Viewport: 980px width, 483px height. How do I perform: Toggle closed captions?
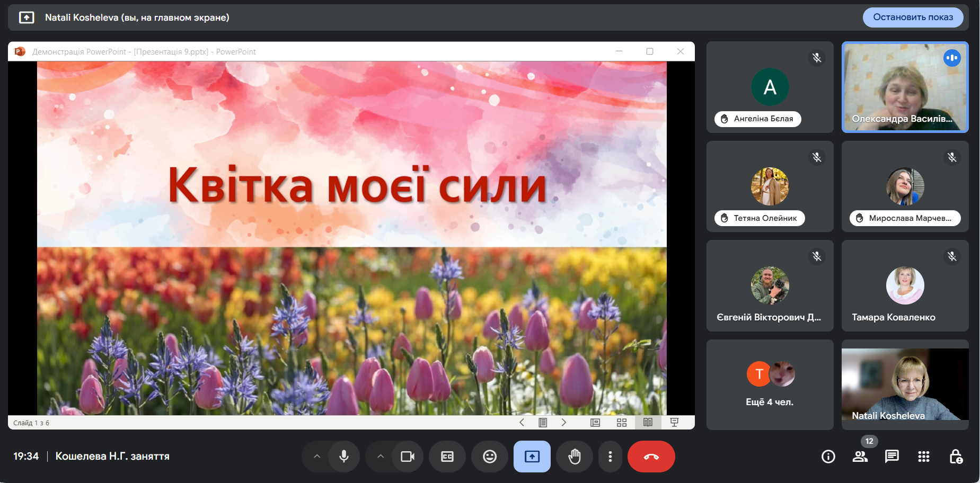tap(447, 457)
